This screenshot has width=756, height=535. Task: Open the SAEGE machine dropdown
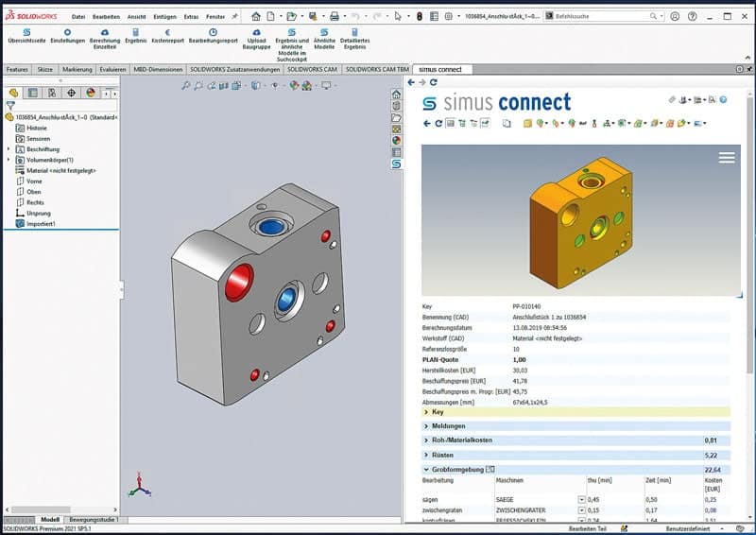(580, 499)
